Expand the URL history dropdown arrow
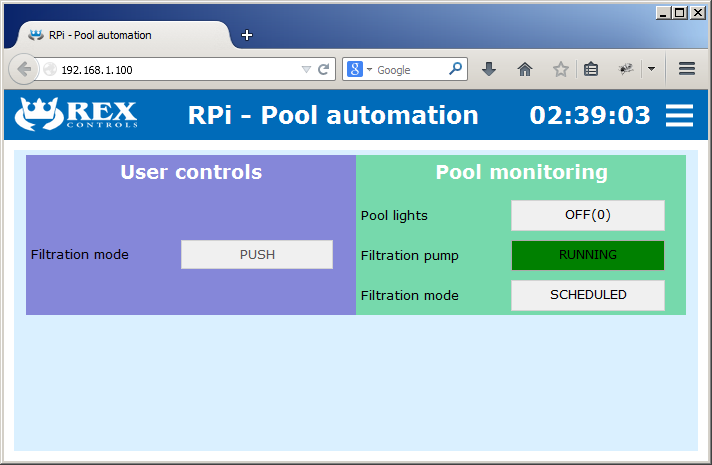Viewport: 712px width, 465px height. 306,70
